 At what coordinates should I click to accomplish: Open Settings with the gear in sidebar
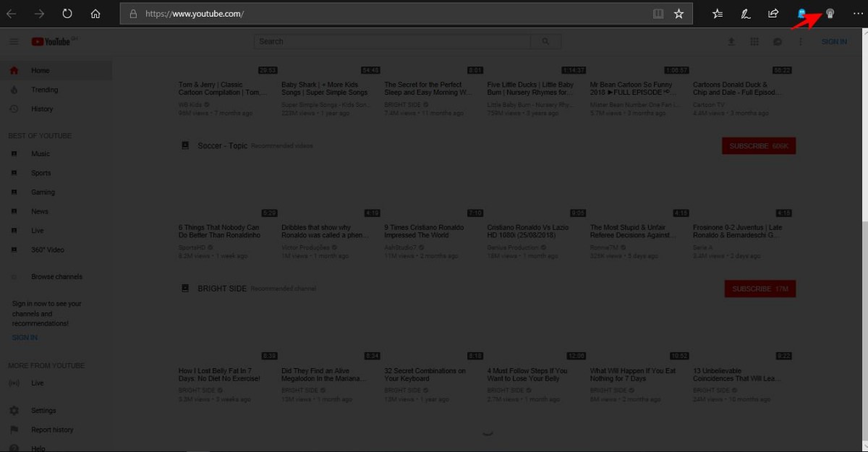click(x=14, y=411)
